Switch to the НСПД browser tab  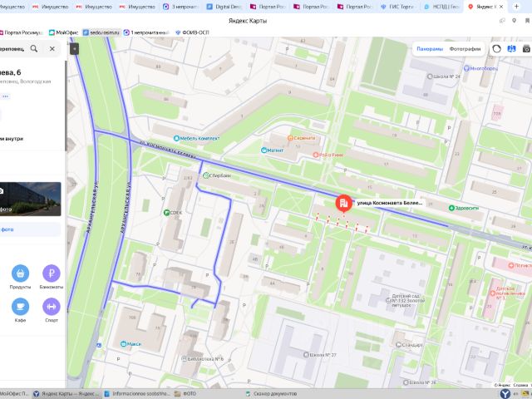click(x=441, y=7)
